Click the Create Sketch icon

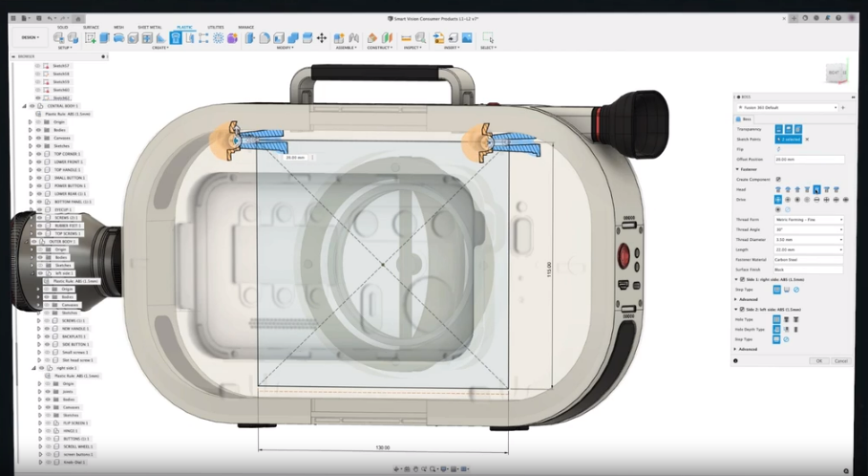coord(90,37)
